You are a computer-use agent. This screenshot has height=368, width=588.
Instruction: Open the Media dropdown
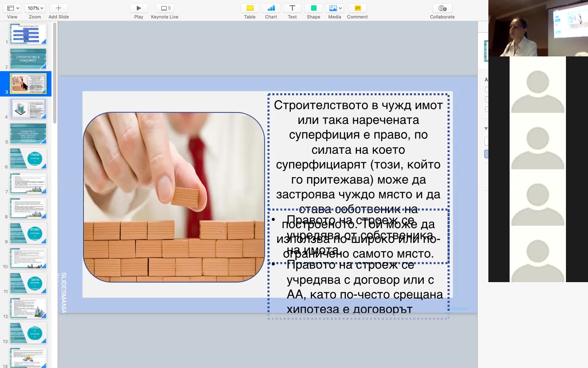point(335,8)
